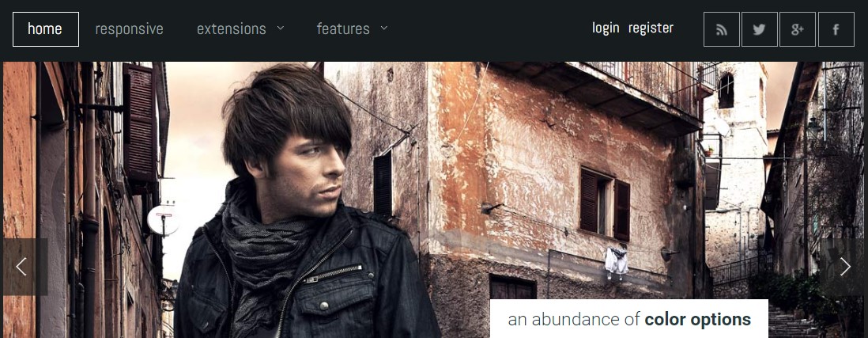Viewport: 868px width, 338px height.
Task: Open the register link
Action: tap(651, 28)
